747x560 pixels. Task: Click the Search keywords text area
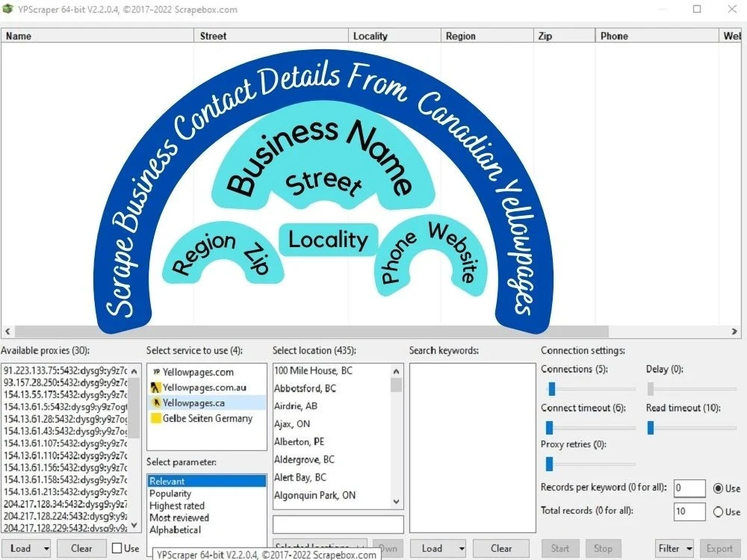[x=473, y=447]
